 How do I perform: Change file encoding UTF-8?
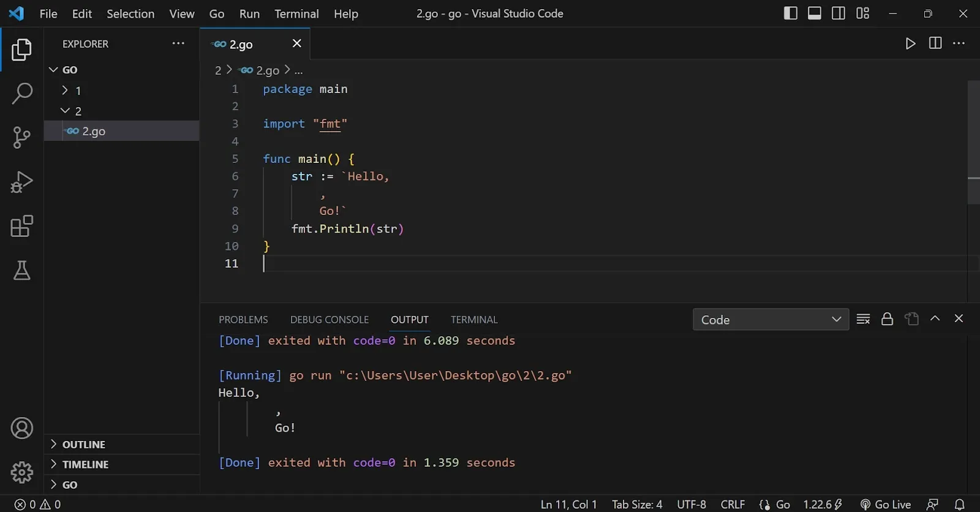coord(692,505)
